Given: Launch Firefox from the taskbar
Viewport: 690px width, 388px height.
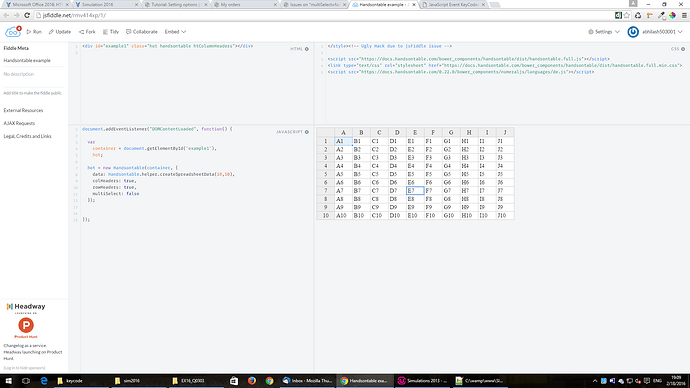Looking at the screenshot, I should click(252, 381).
